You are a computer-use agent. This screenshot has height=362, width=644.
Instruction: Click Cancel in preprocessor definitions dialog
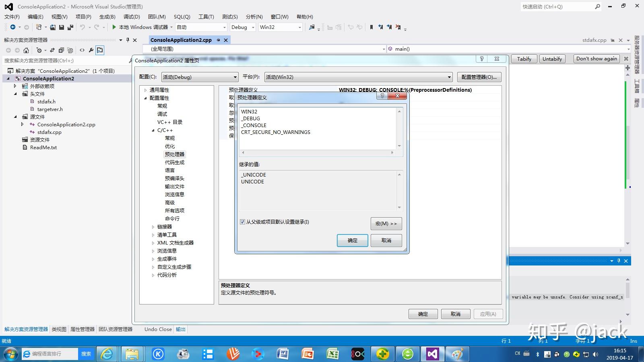click(386, 241)
